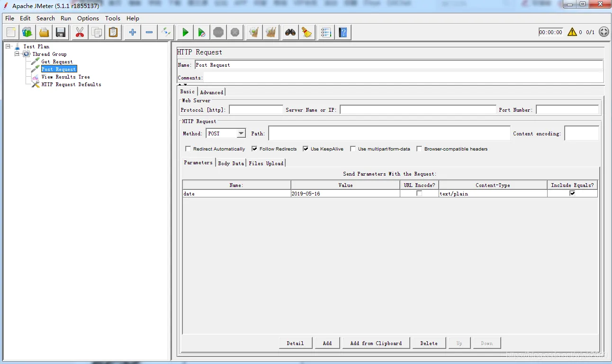Click the Clear broom icon
Image resolution: width=612 pixels, height=364 pixels.
(254, 32)
